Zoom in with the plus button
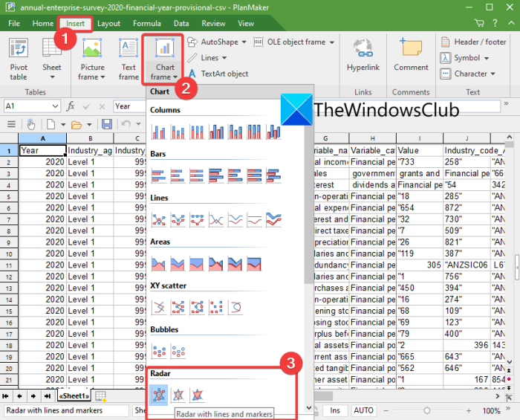The image size is (520, 420). (468, 411)
